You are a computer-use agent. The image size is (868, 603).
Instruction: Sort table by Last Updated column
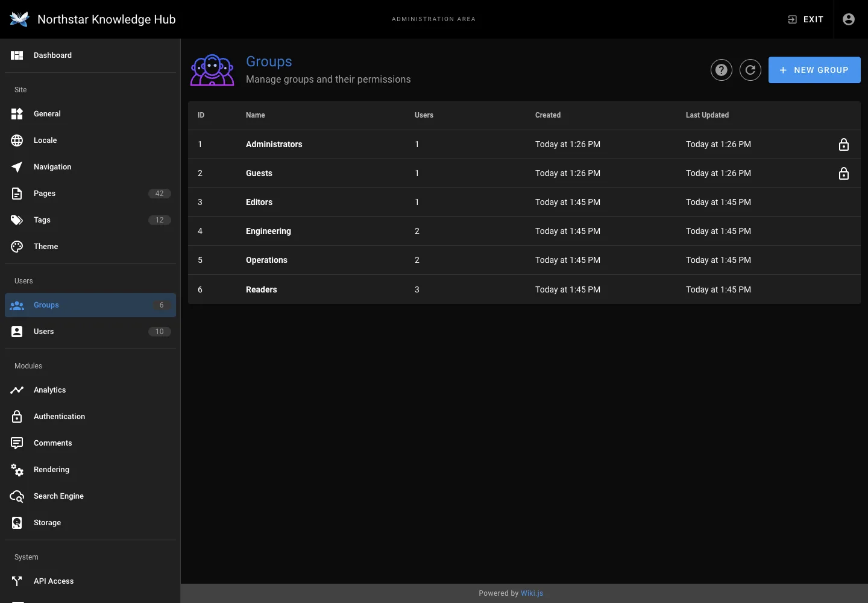click(707, 115)
